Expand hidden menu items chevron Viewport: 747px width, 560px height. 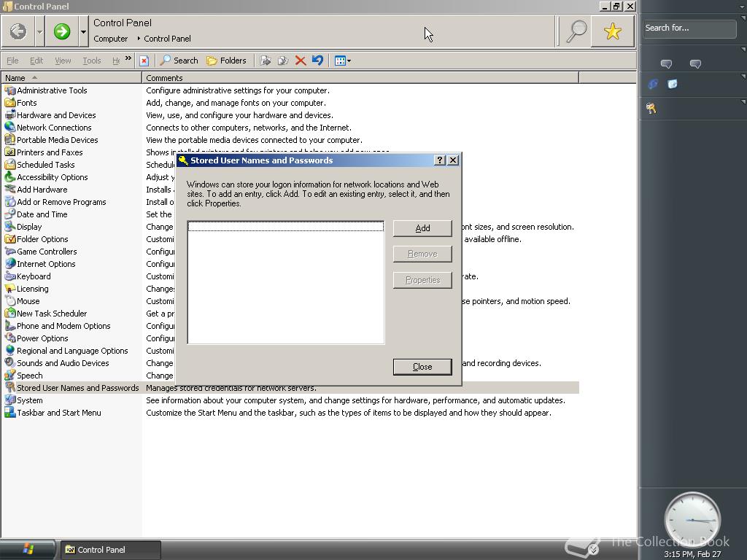click(128, 58)
